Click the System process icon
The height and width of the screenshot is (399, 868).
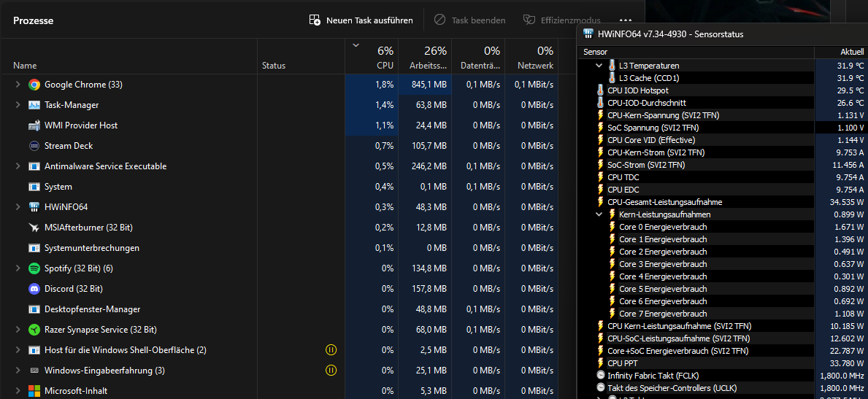coord(34,187)
